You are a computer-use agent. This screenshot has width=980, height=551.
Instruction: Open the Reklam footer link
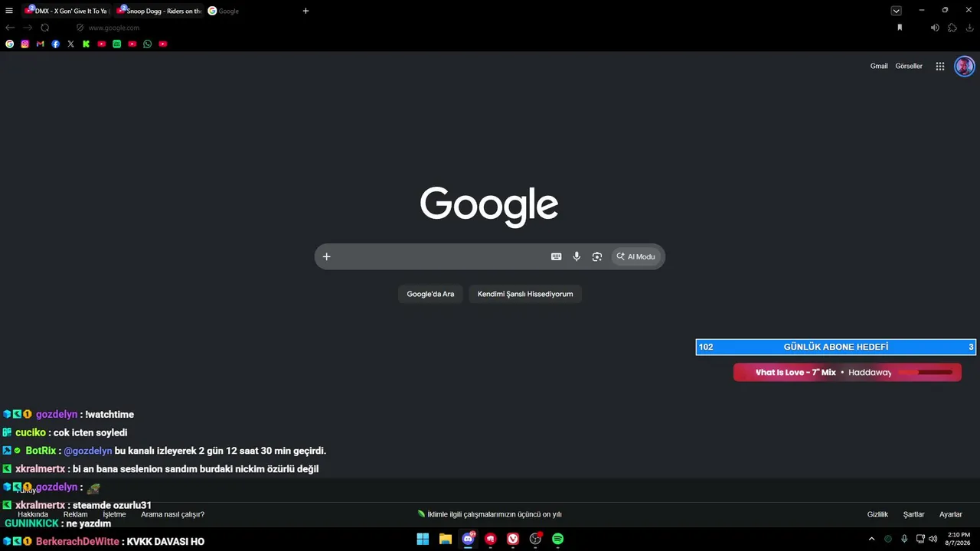pyautogui.click(x=75, y=515)
